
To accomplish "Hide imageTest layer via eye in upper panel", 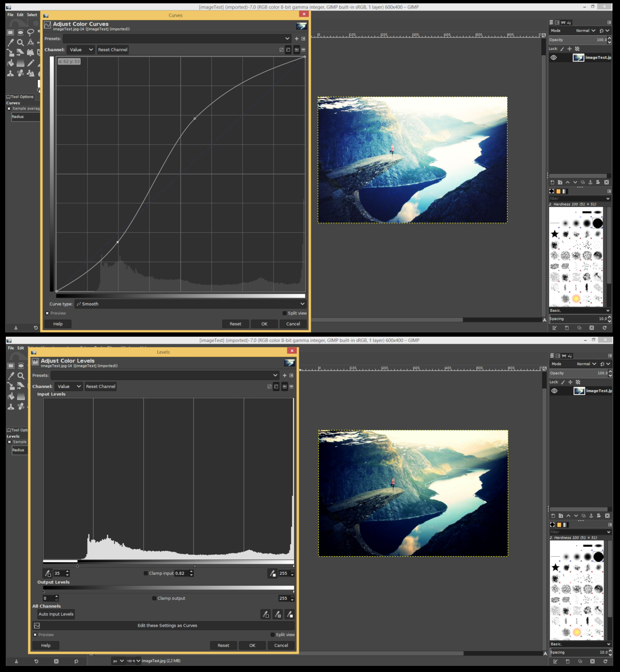I will [553, 58].
